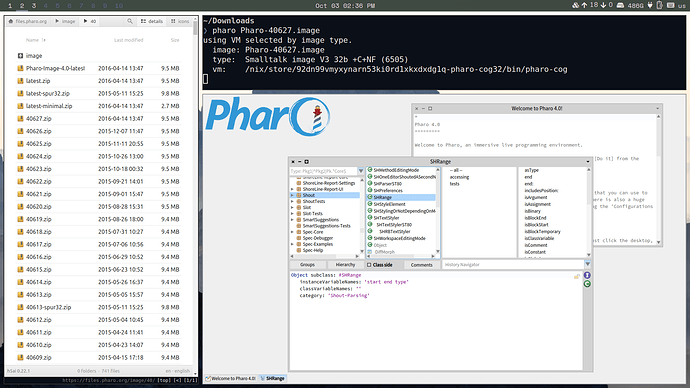Viewport: 690px width, 388px height.
Task: Select the 'accessing' protocol
Action: click(x=459, y=177)
